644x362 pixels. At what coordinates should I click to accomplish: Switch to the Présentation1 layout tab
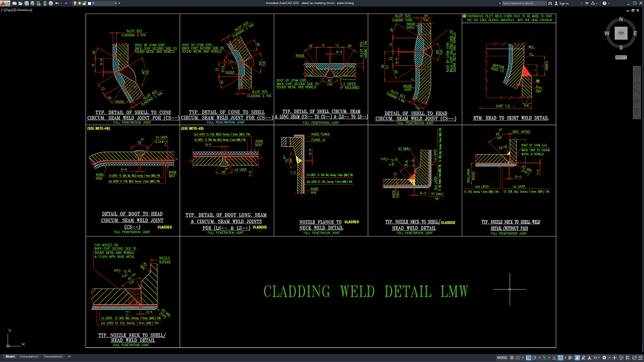29,356
